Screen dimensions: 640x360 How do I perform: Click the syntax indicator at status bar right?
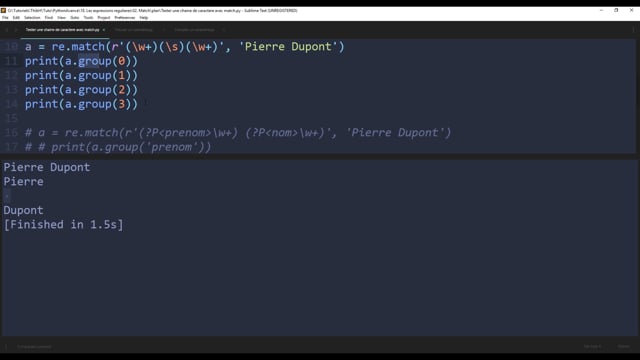point(623,347)
